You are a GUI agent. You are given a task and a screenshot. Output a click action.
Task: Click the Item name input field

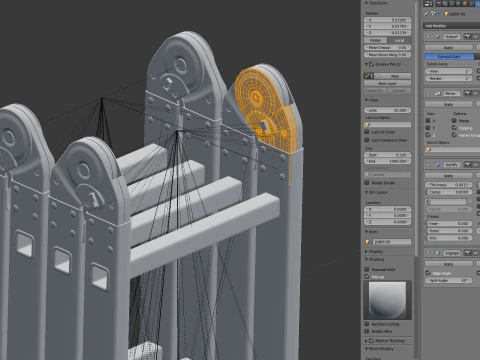click(x=391, y=242)
